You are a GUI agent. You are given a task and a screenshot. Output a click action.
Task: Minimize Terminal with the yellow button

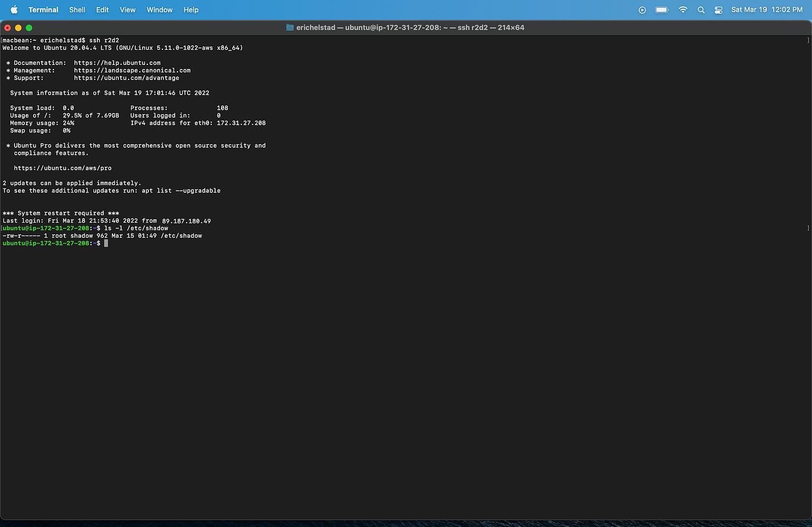coord(18,28)
